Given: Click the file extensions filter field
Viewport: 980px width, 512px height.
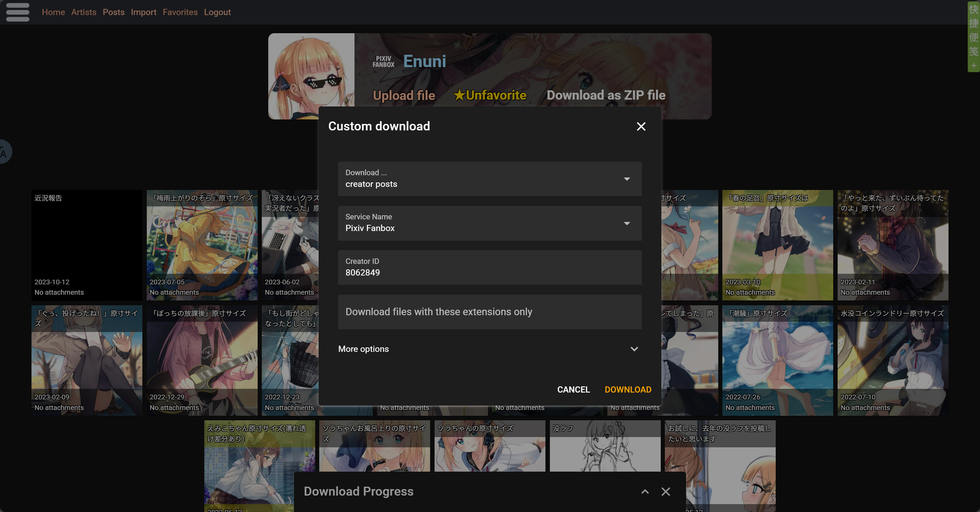Looking at the screenshot, I should (x=489, y=312).
